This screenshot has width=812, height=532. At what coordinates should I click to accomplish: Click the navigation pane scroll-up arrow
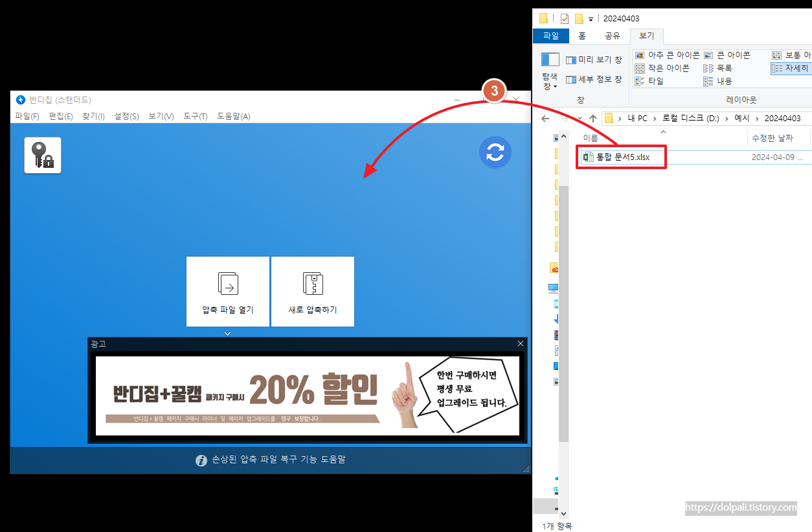563,136
